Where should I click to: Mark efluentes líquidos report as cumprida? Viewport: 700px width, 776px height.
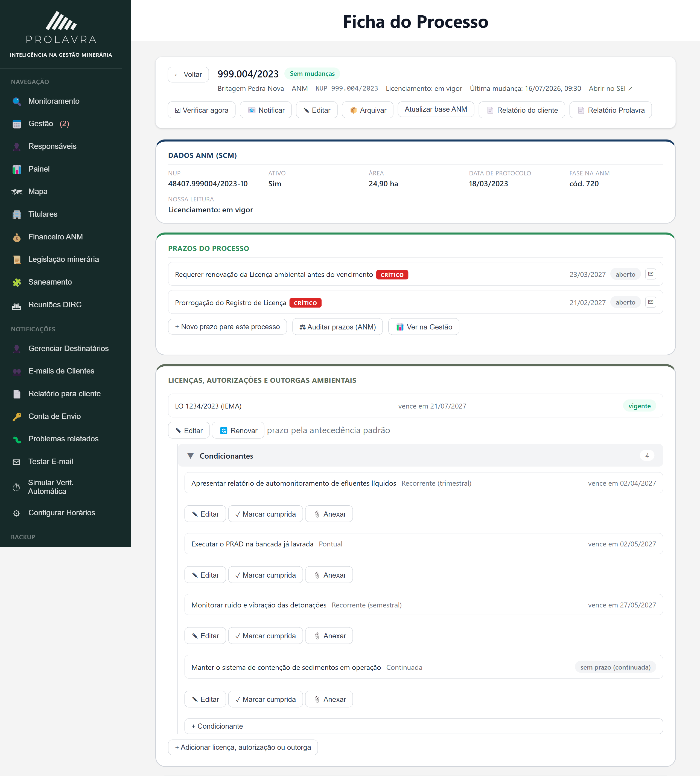[x=266, y=514]
